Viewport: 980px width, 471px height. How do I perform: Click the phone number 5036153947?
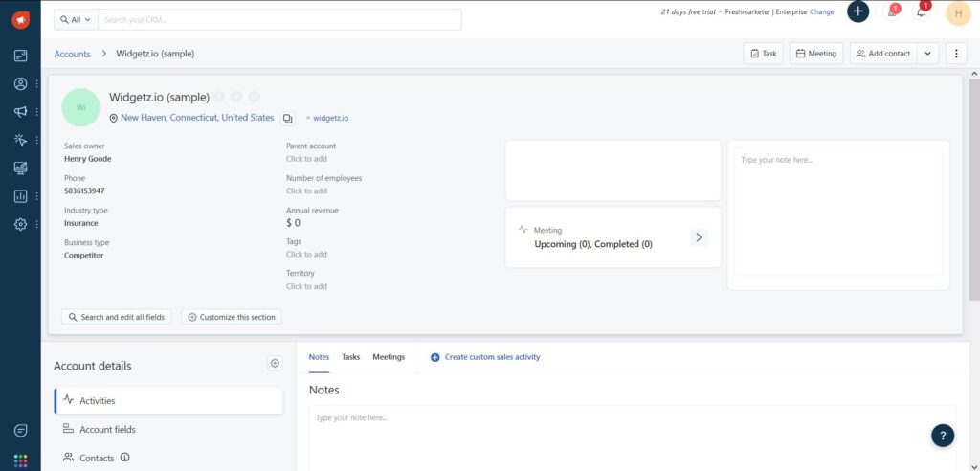[84, 191]
